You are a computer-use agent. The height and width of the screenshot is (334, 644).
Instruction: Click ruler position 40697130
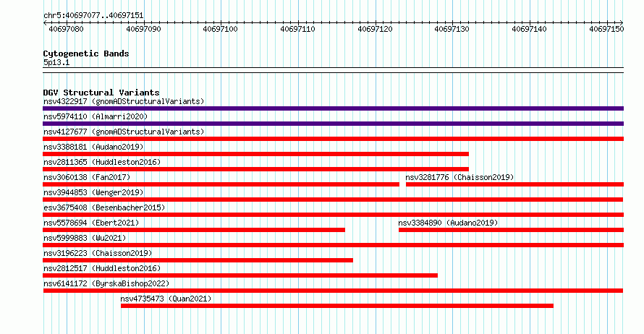(452, 29)
